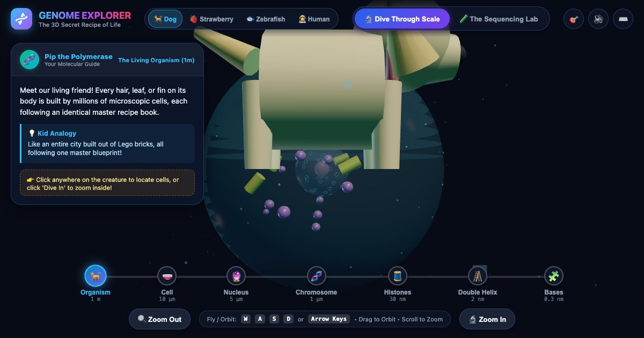
Task: Click the 'Pip the Polymerase' name
Action: coord(78,56)
